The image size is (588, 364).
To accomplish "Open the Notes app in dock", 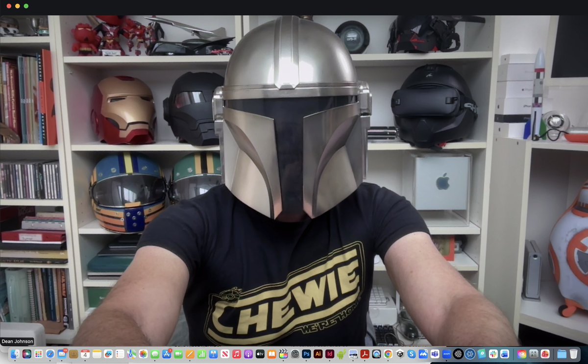I will point(97,354).
